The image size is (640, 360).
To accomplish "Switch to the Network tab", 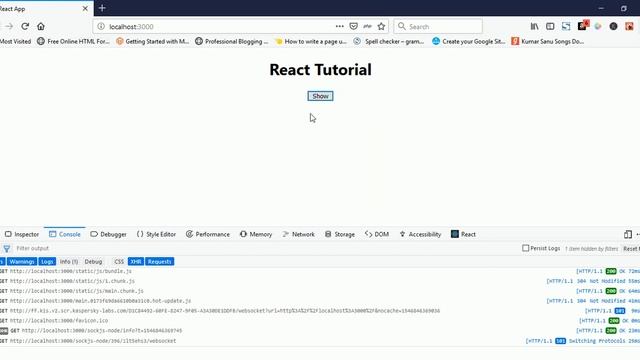I will [x=298, y=234].
